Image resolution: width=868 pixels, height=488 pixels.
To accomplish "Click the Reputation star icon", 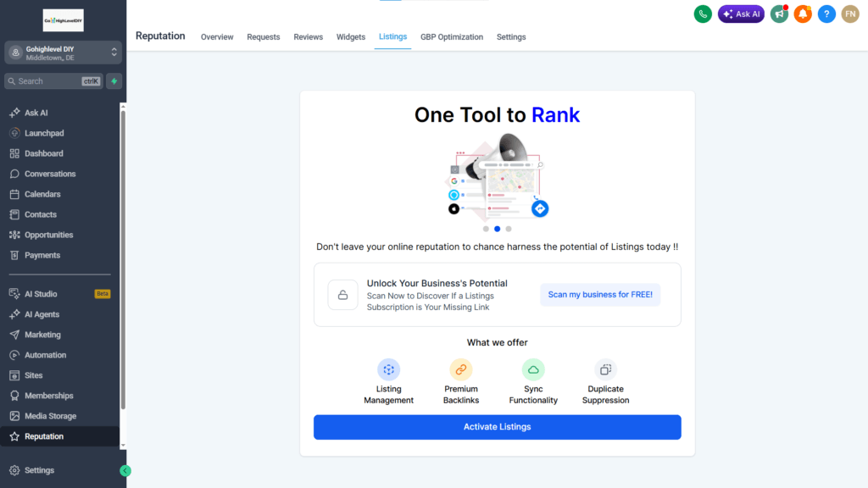I will tap(14, 436).
